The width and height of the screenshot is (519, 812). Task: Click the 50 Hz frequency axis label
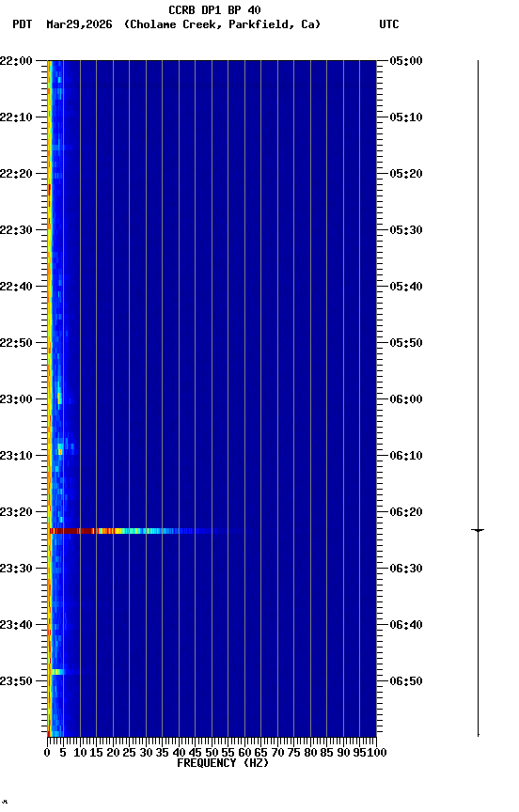(x=212, y=753)
